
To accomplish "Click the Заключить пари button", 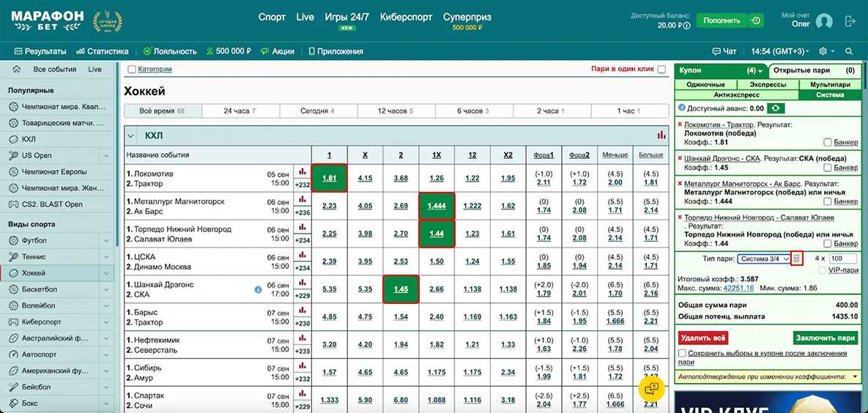I will (x=826, y=337).
